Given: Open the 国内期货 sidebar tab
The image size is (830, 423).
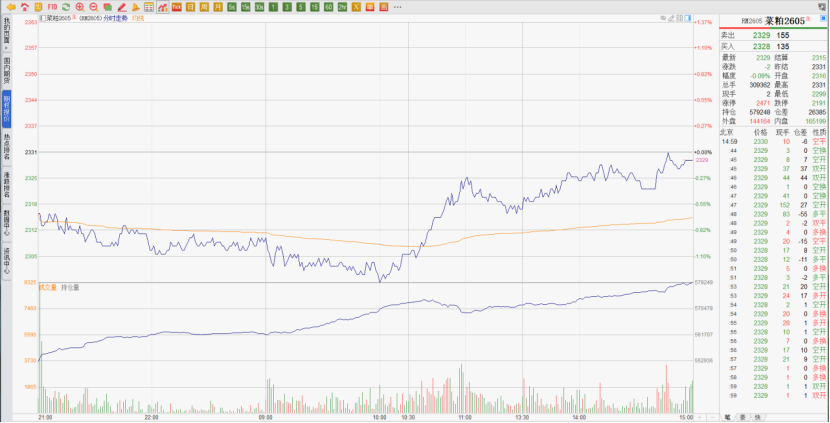Looking at the screenshot, I should point(6,73).
